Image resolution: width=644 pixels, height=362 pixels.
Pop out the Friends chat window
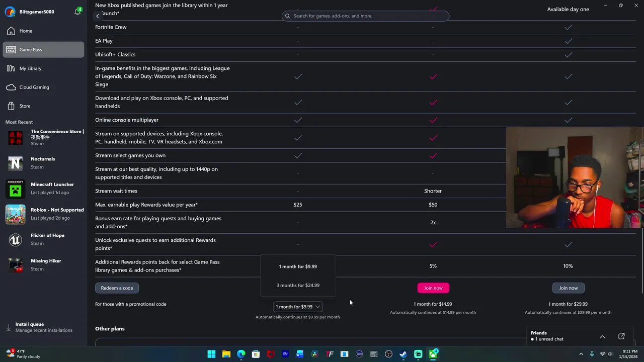tap(621, 336)
